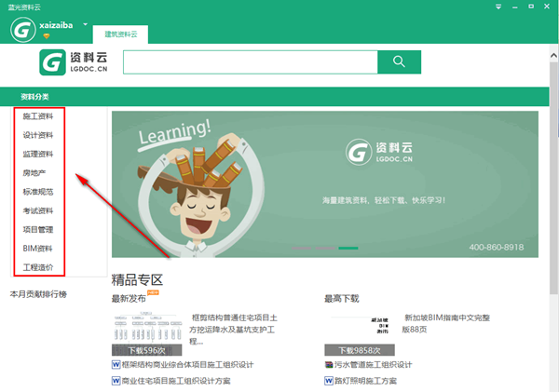The width and height of the screenshot is (559, 392).
Task: Click Word icon beside 商业住宅项目
Action: [x=116, y=381]
